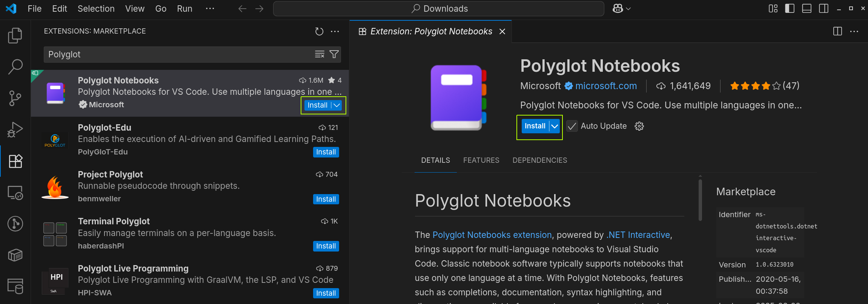Open the extensions filter funnel

point(334,54)
